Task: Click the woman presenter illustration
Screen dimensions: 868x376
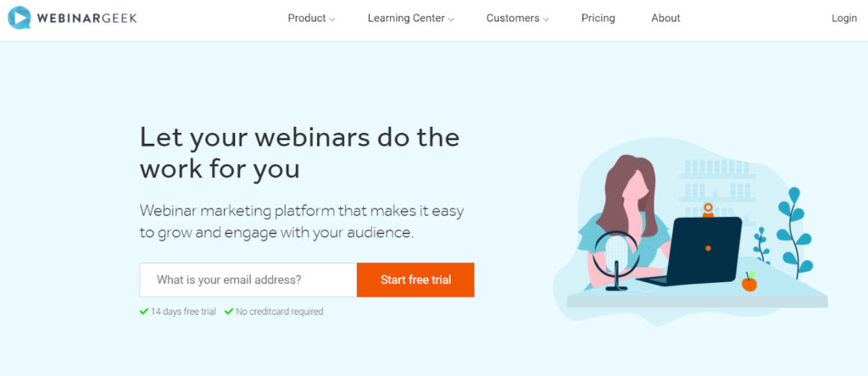Action: click(x=628, y=221)
